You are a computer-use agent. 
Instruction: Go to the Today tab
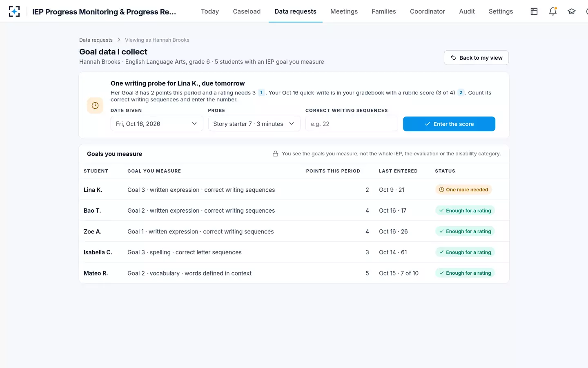point(210,11)
